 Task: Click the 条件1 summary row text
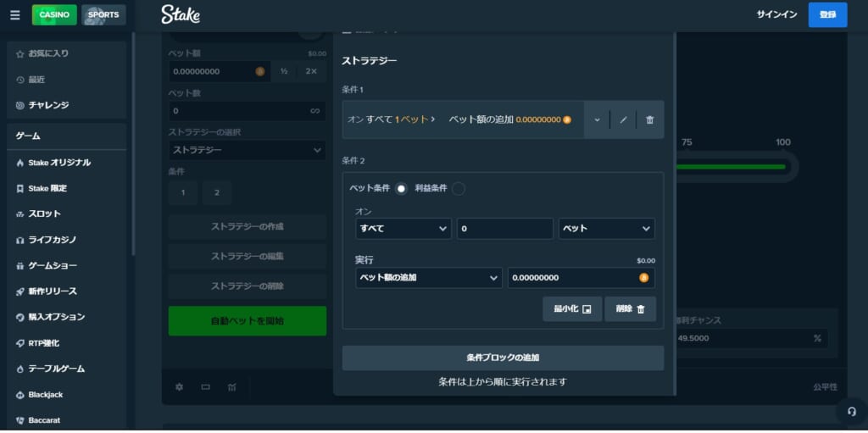[459, 119]
